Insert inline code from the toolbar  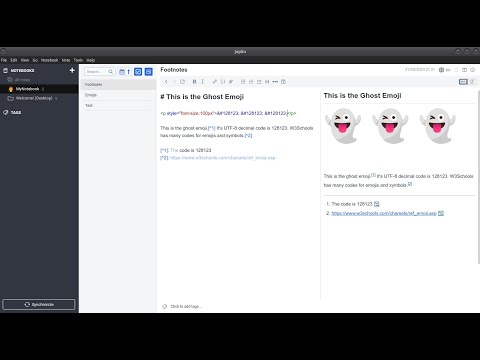(x=223, y=82)
